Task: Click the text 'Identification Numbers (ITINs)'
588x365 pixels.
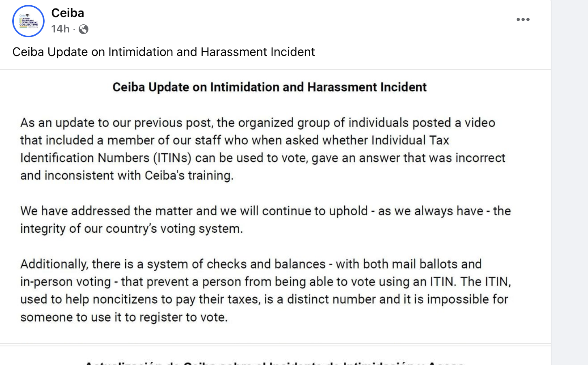Action: tap(105, 158)
